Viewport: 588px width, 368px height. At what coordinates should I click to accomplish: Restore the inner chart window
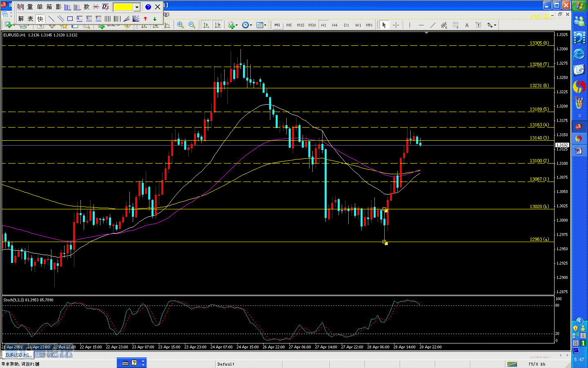[x=560, y=14]
